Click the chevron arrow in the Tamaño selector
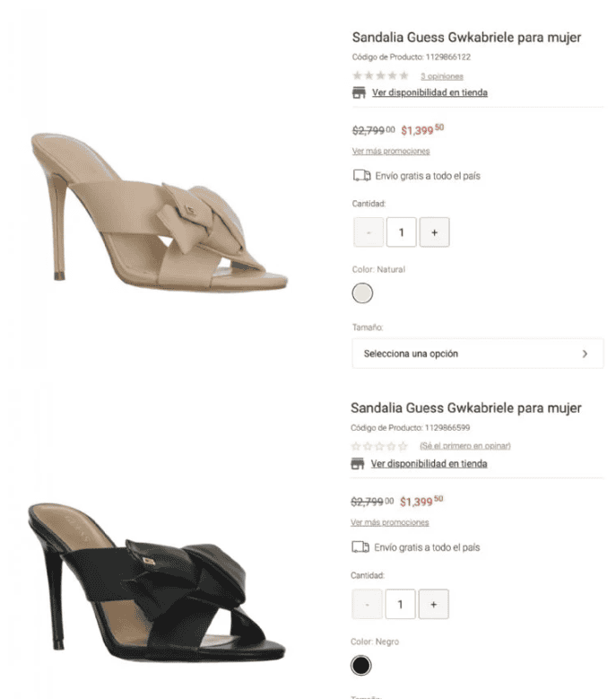This screenshot has height=699, width=616. (585, 354)
